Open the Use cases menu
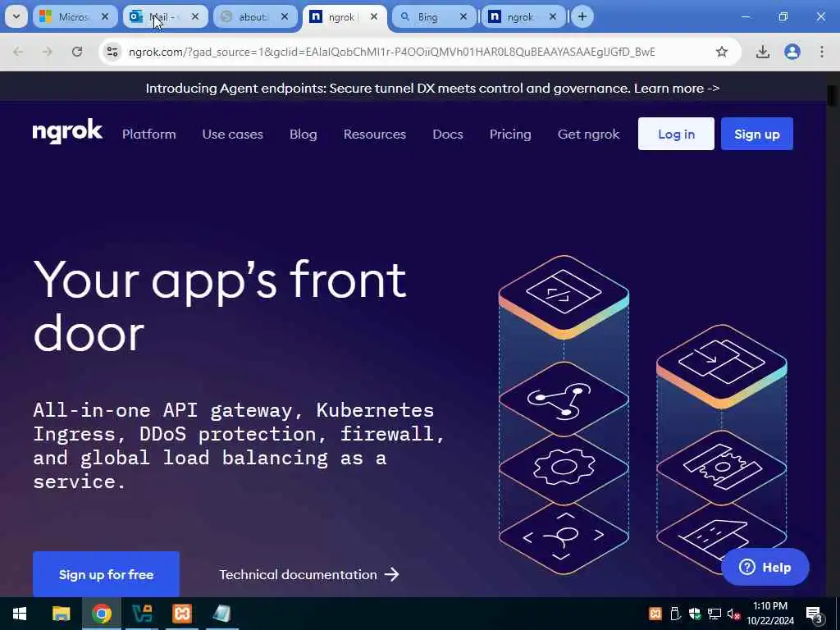 (x=232, y=134)
